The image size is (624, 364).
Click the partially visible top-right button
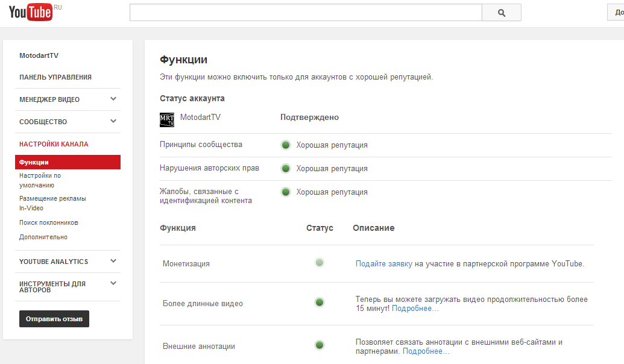coord(616,12)
